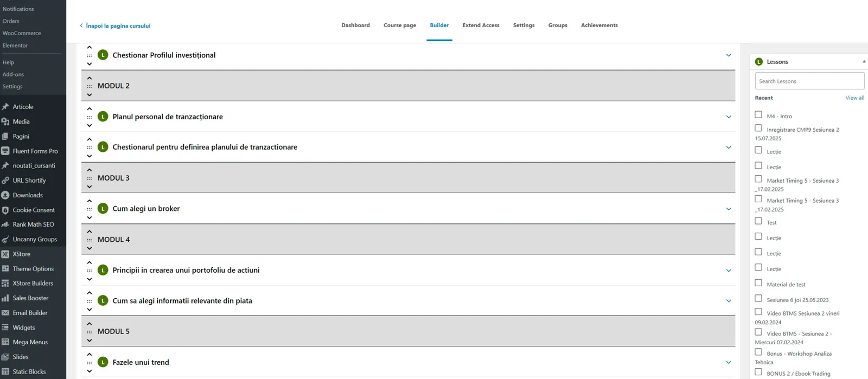The image size is (868, 379).
Task: Click View all lessons link
Action: (854, 98)
